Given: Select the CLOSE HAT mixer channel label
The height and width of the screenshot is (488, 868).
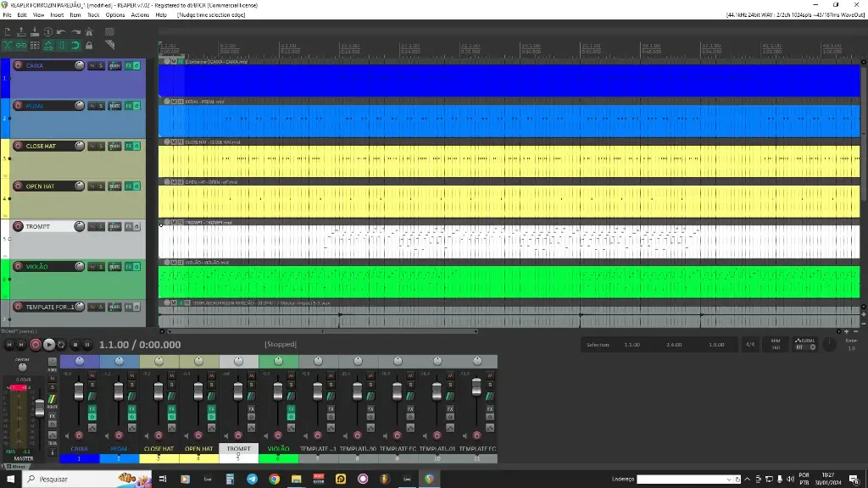Looking at the screenshot, I should [x=159, y=449].
